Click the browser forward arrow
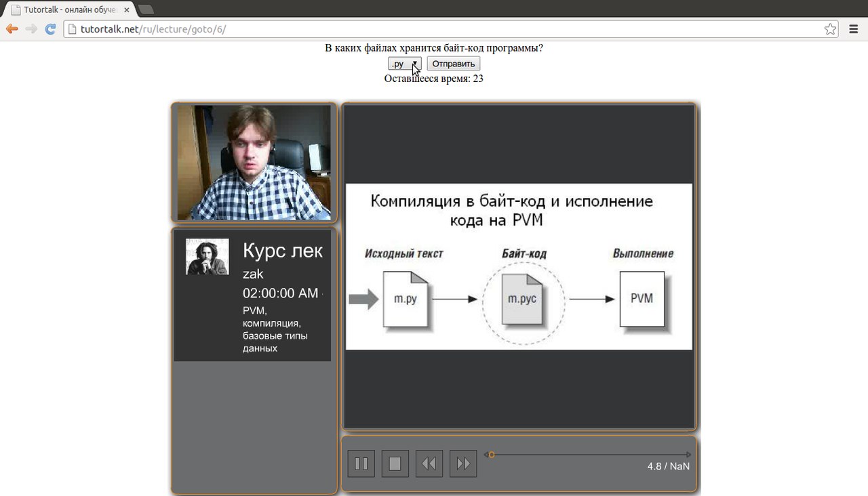868x496 pixels. pos(31,28)
